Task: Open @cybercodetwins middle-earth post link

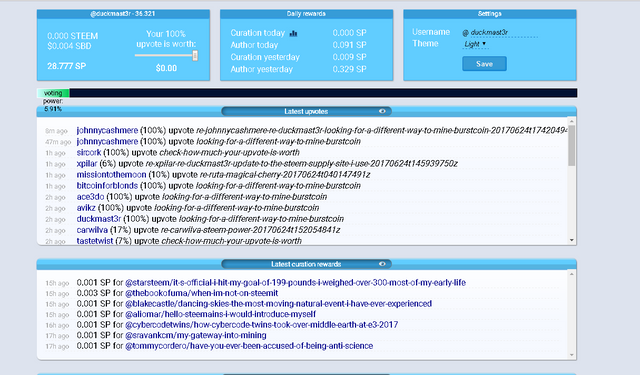Action: click(x=261, y=325)
